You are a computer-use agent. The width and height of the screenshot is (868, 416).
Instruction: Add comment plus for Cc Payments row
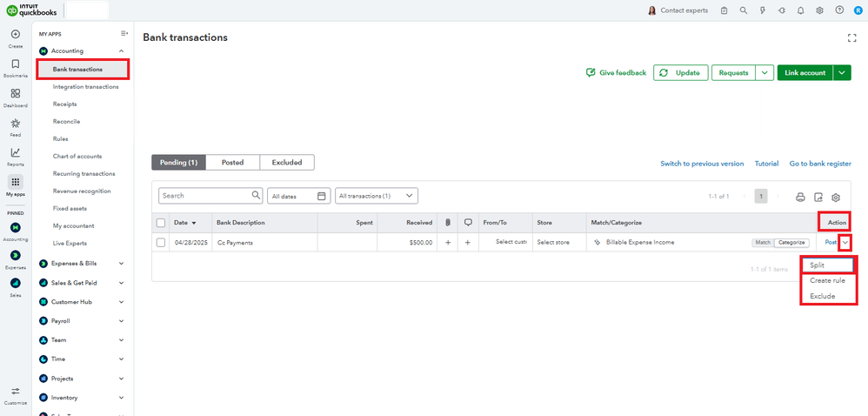pos(468,243)
